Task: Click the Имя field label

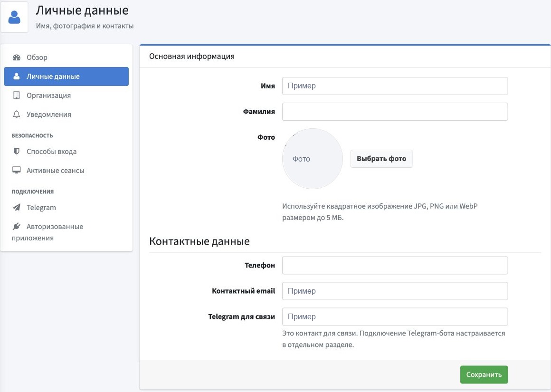Action: point(268,86)
